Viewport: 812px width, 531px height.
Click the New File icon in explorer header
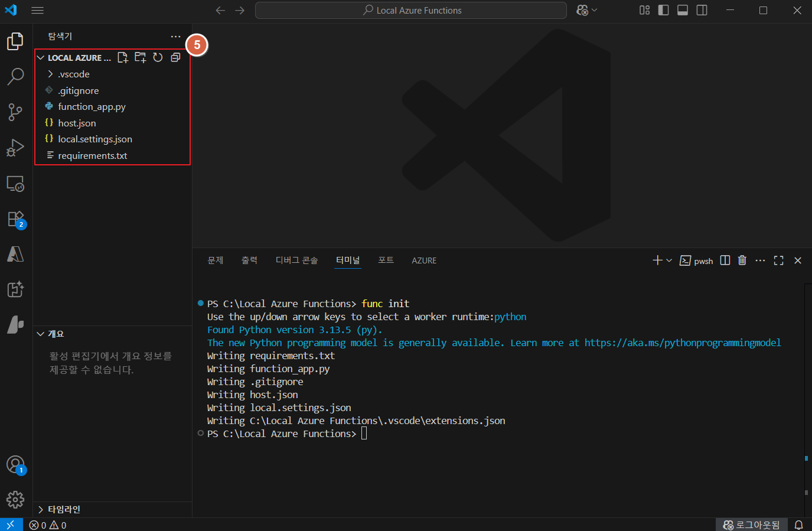coord(123,57)
